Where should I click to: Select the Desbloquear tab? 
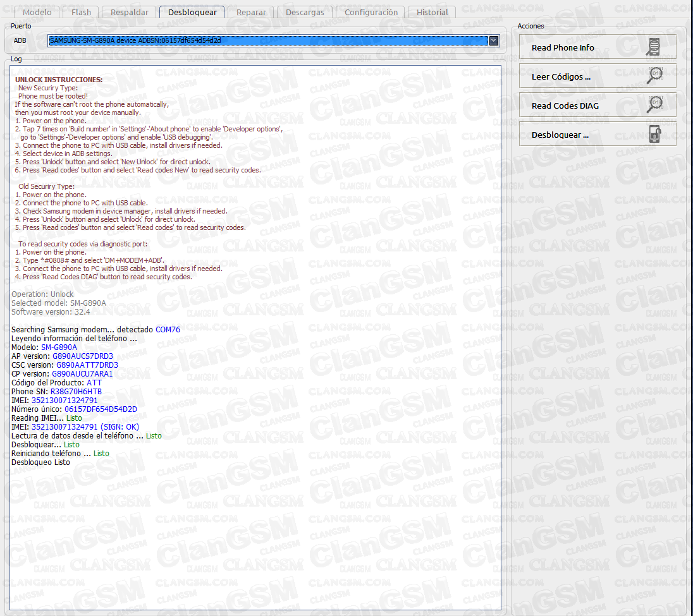click(192, 13)
